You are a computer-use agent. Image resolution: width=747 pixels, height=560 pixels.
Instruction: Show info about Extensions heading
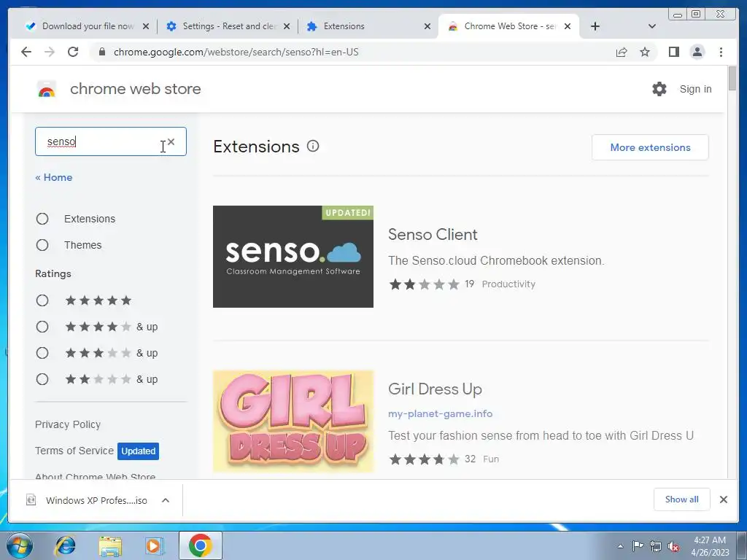coord(313,146)
